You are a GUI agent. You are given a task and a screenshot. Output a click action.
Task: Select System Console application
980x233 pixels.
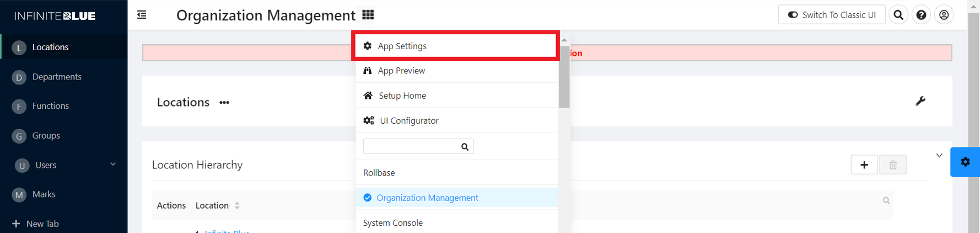[x=393, y=223]
